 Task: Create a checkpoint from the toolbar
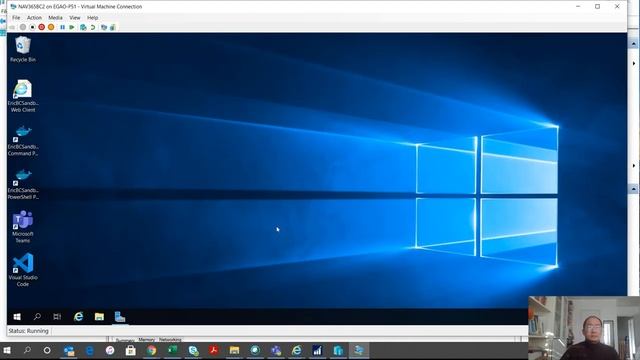click(83, 27)
